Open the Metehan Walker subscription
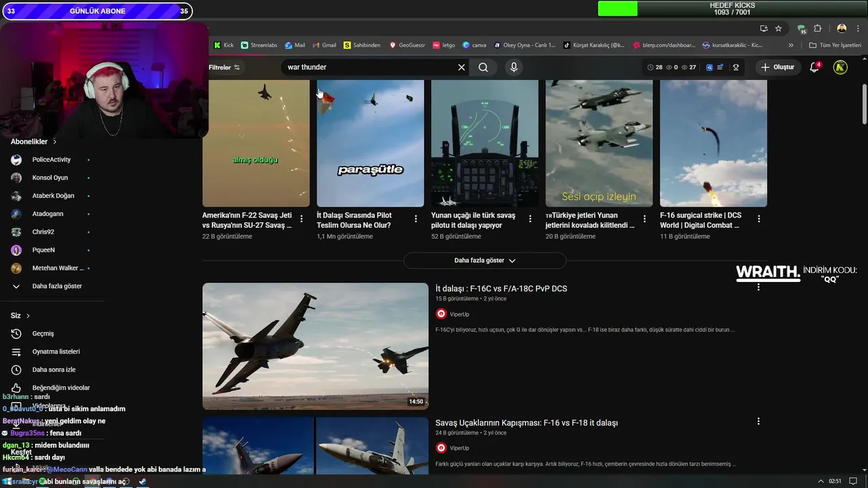Viewport: 868px width, 488px height. (x=52, y=268)
